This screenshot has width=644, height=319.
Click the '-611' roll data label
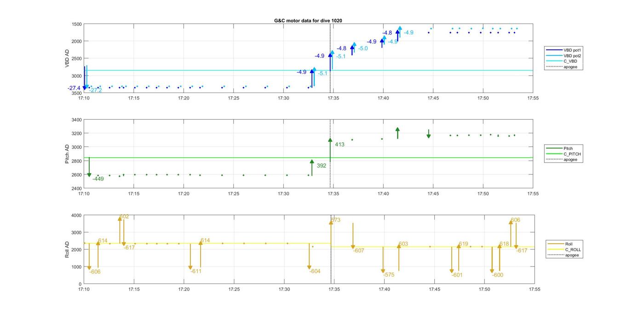click(x=196, y=271)
